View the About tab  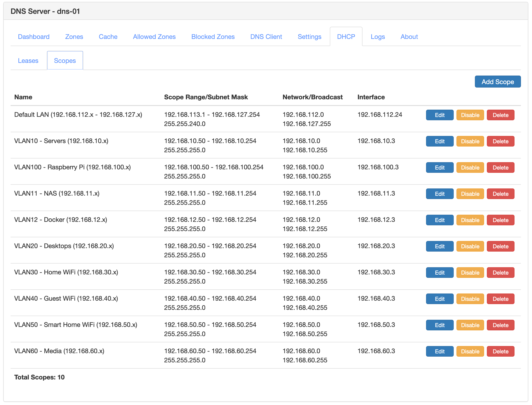click(x=409, y=37)
